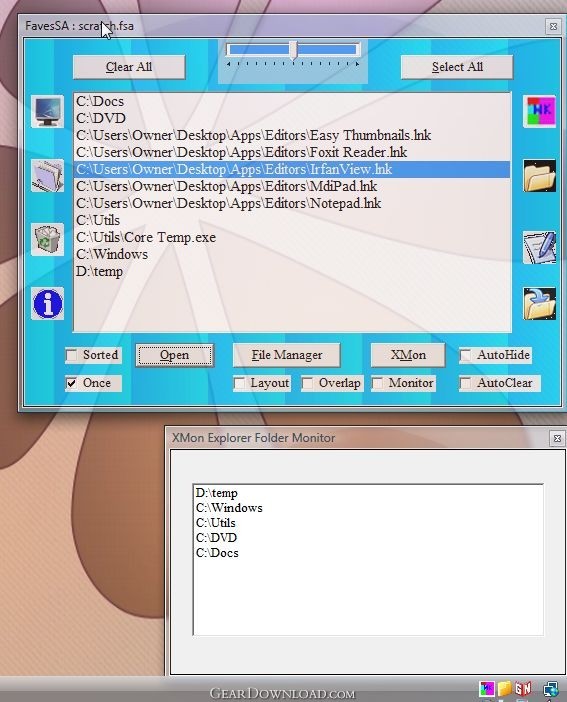
Task: Select C:\Docs in FavesSA list
Action: [x=292, y=102]
